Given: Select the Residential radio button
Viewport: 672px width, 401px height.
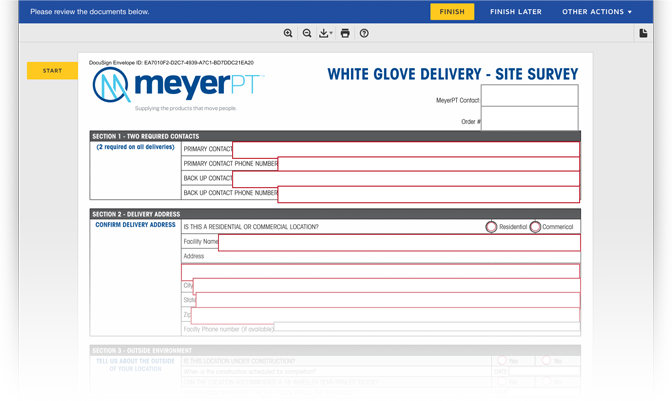Looking at the screenshot, I should coord(491,227).
